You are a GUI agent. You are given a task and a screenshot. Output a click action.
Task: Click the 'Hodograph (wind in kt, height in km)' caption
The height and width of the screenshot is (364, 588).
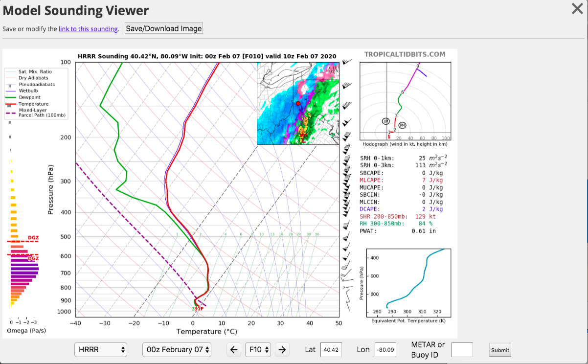(x=405, y=144)
